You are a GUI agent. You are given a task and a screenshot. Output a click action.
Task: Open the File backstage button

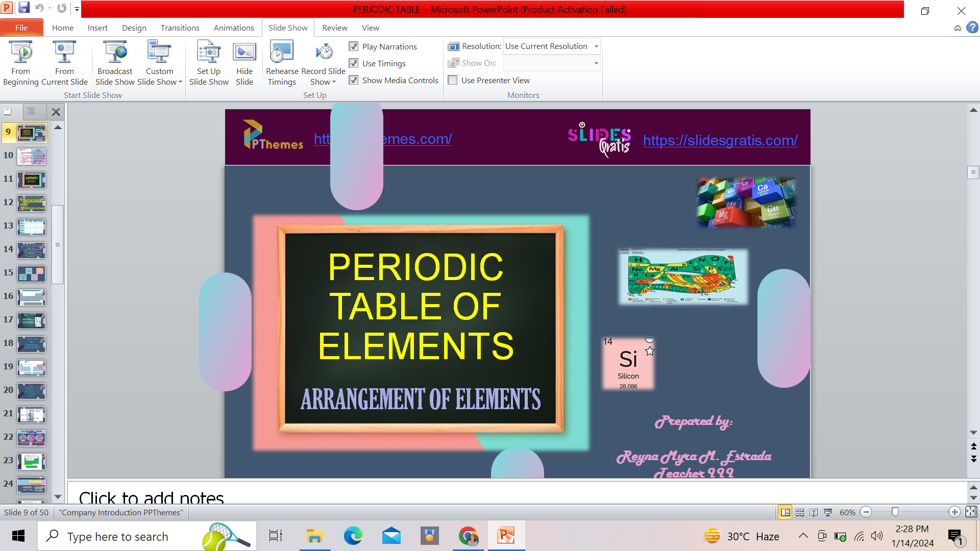21,28
